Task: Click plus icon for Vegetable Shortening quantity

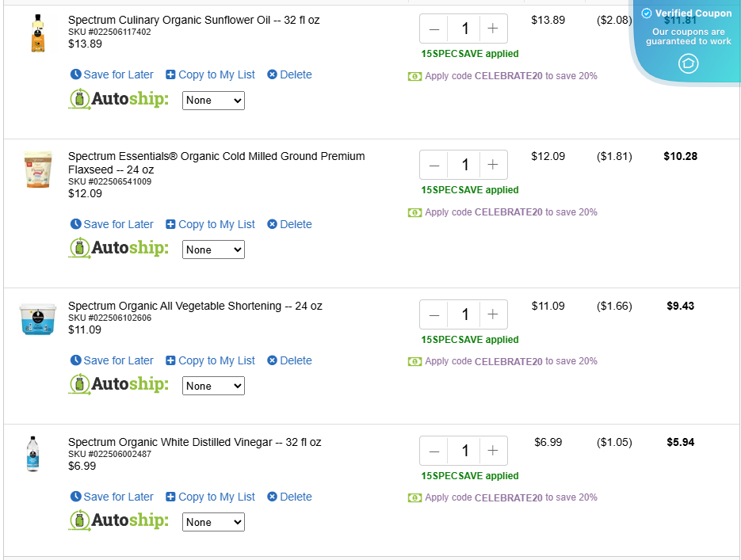Action: coord(493,314)
